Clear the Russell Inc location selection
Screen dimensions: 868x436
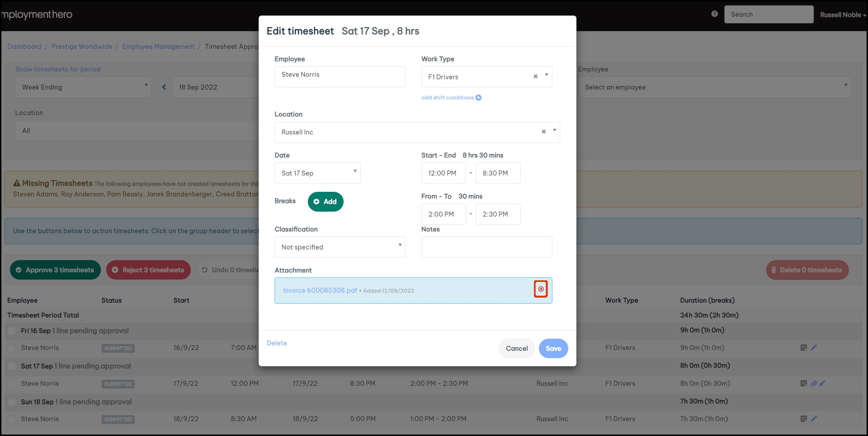[544, 132]
